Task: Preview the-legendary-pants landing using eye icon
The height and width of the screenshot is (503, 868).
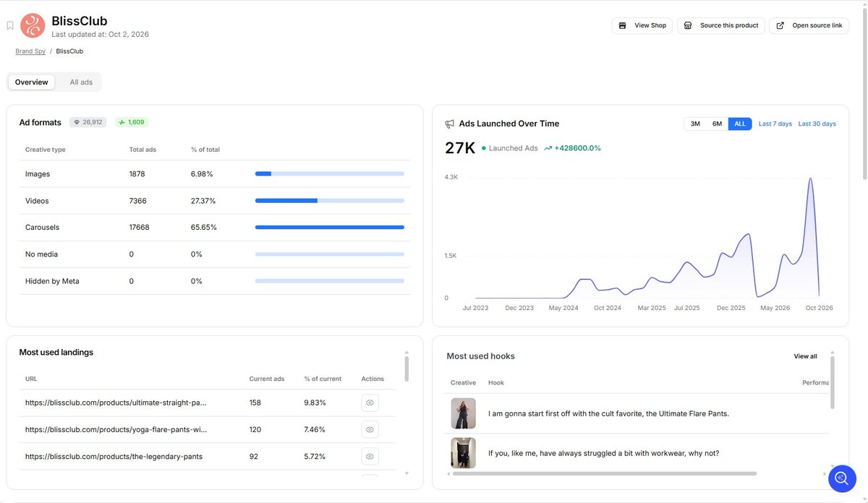Action: click(370, 457)
